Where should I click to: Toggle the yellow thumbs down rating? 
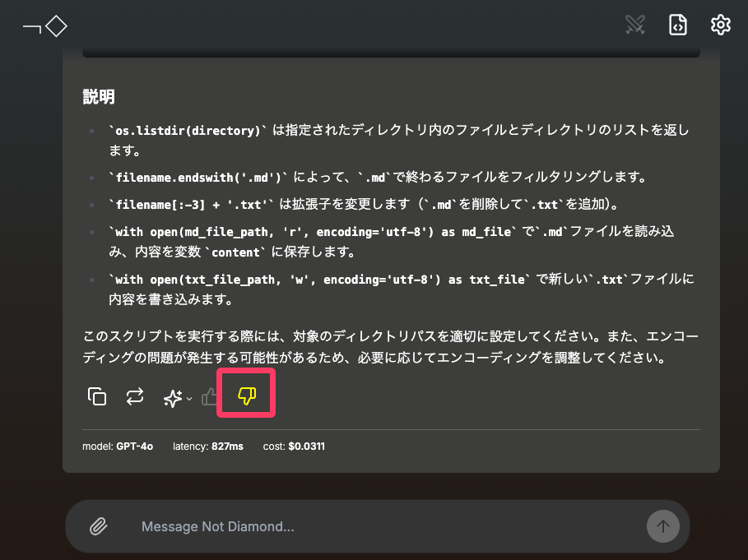246,396
